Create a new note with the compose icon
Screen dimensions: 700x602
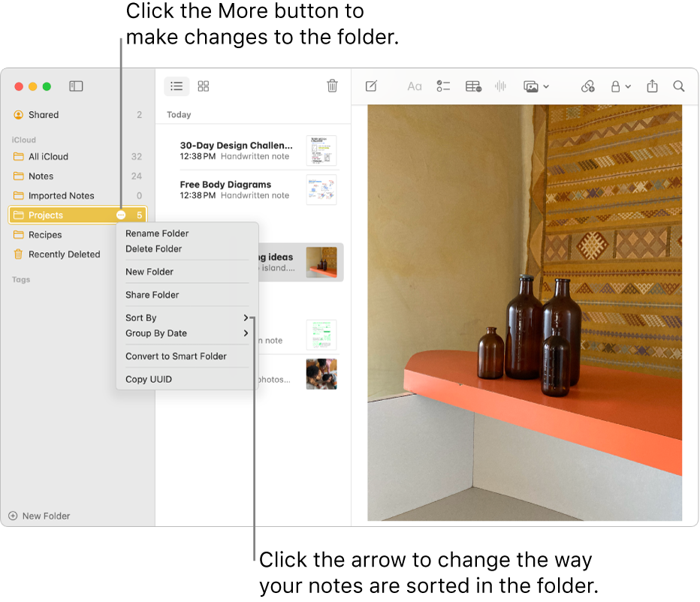370,86
